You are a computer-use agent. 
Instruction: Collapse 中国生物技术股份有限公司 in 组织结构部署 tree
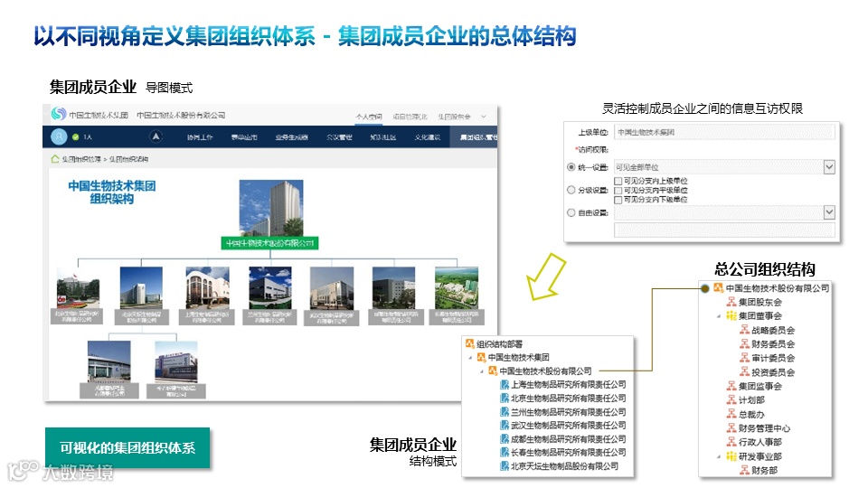pyautogui.click(x=482, y=371)
